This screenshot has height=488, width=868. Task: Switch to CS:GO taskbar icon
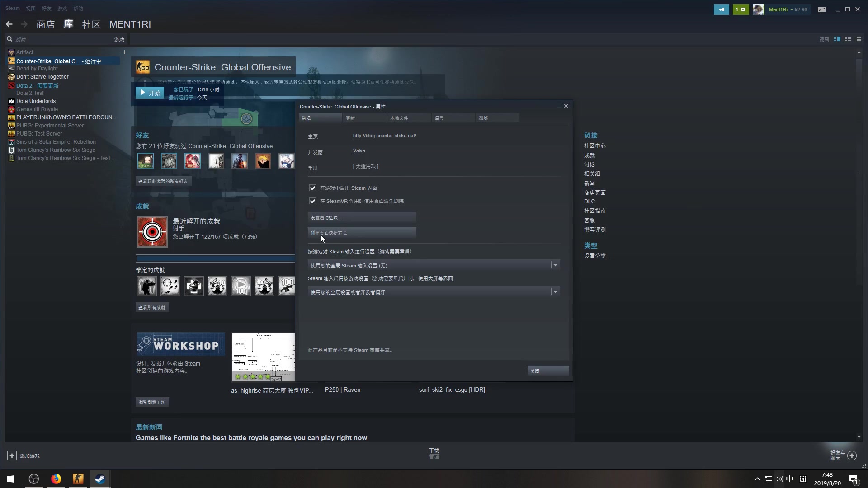[78, 479]
